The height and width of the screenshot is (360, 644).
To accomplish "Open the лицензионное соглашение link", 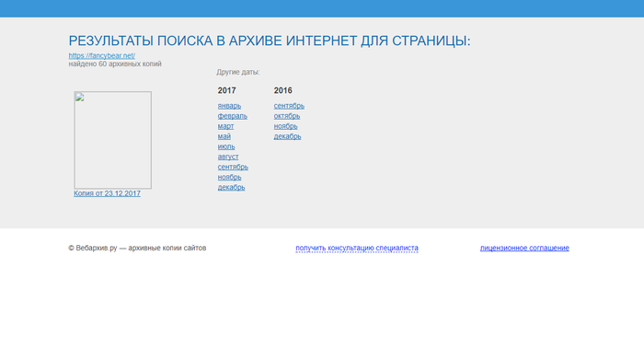I will [524, 248].
